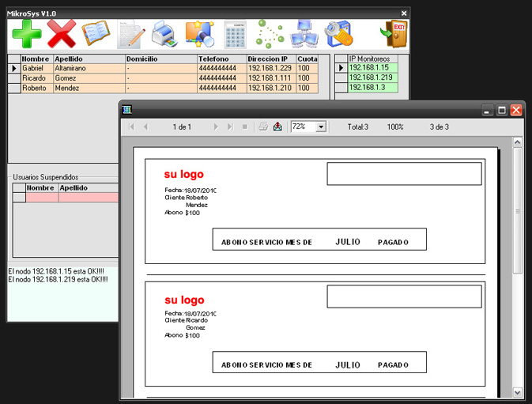
Task: Select the Gabriel row selector
Action: coord(14,68)
